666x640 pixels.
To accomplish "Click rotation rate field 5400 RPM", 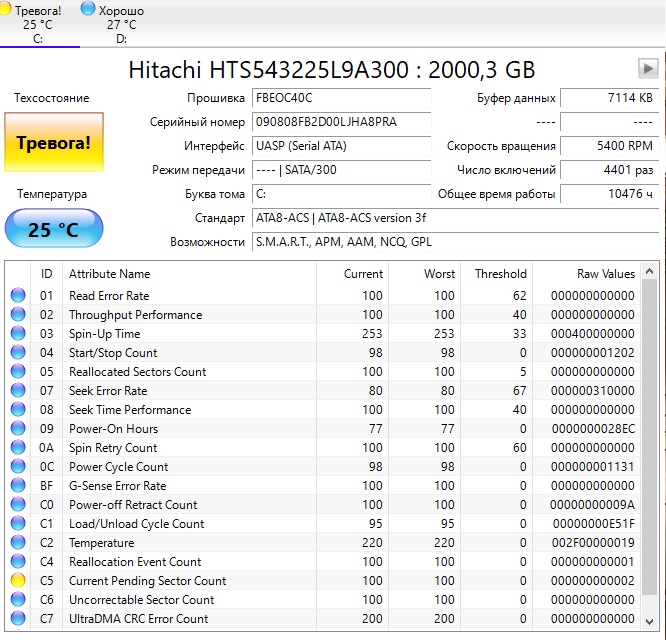I will point(610,146).
